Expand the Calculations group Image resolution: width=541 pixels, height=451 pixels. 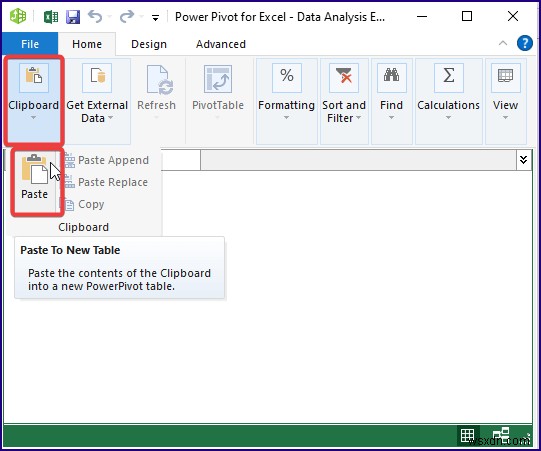point(448,101)
